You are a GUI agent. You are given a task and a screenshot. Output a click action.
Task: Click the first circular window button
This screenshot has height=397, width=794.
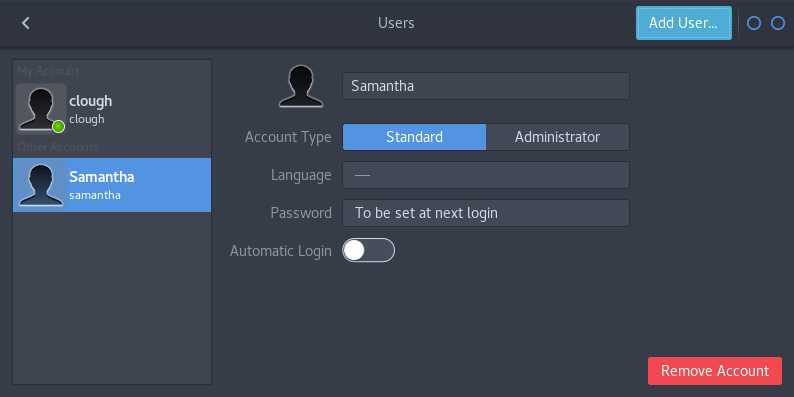(x=754, y=23)
